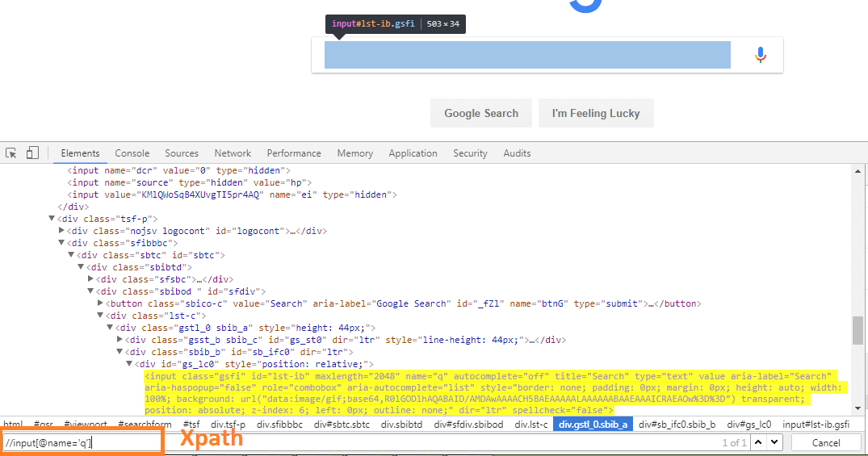Select the div#sfdiv.sbibod breadcrumb
Viewport: 868px width, 456px height.
(468, 425)
